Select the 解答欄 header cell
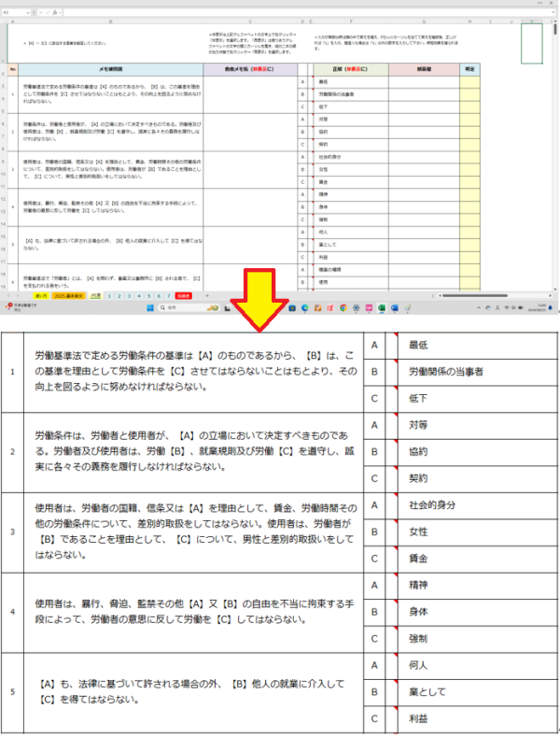This screenshot has width=560, height=737. point(424,69)
